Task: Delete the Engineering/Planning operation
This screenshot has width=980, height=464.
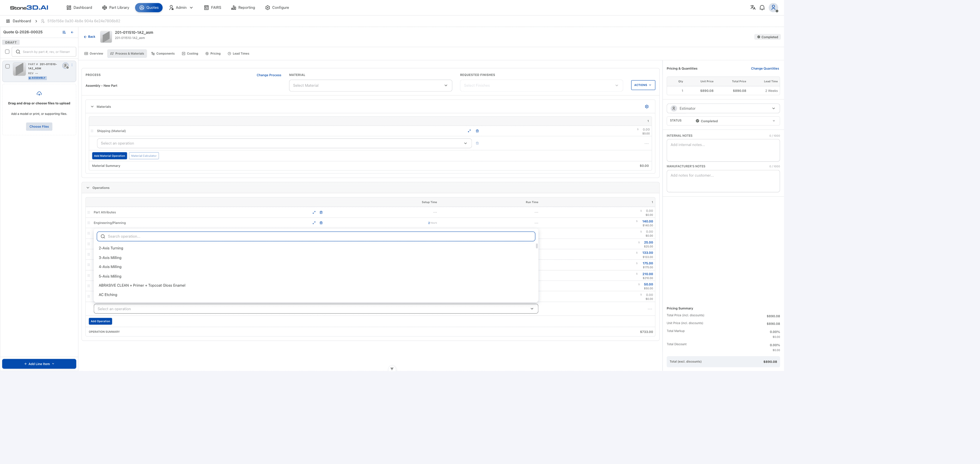Action: 321,223
